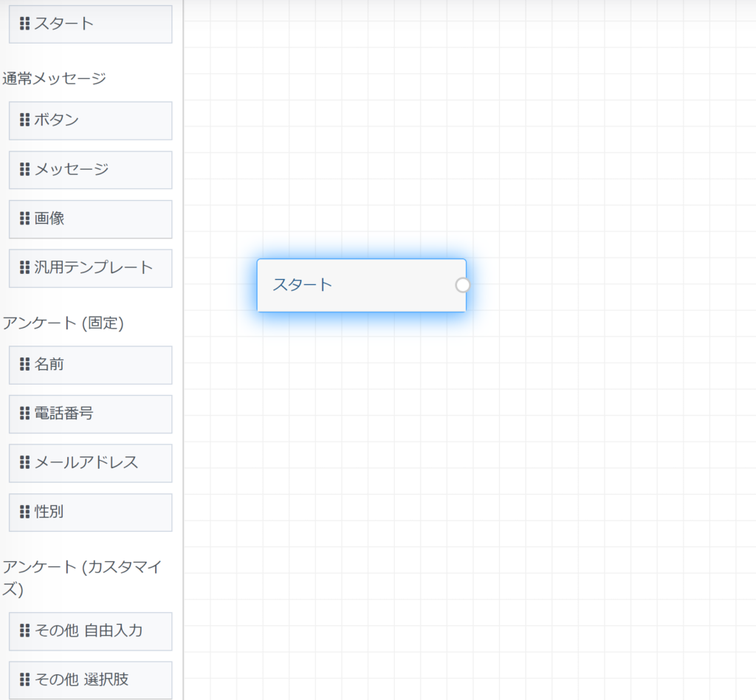
Task: Click the drag handle beside メッセージ
Action: [x=24, y=170]
